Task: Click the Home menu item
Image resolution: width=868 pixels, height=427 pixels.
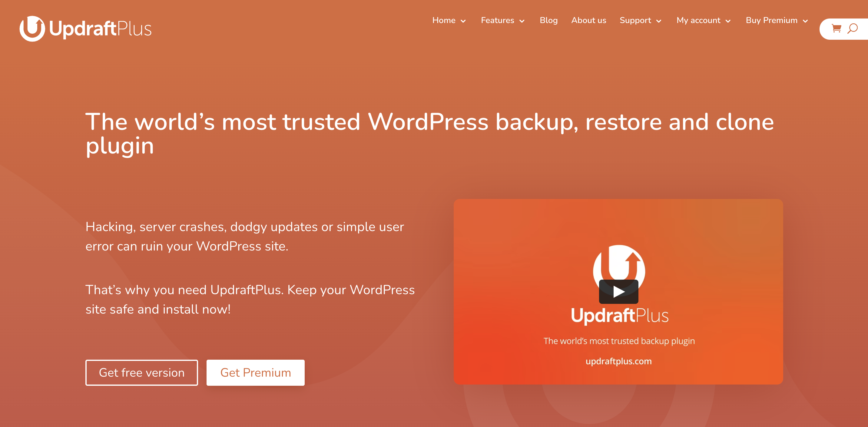Action: pos(443,21)
